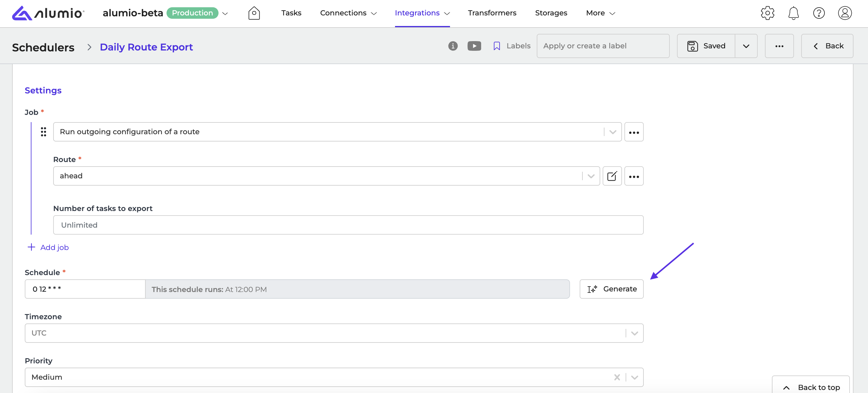This screenshot has width=868, height=393.
Task: Focus the Schedule cron expression field
Action: [85, 289]
